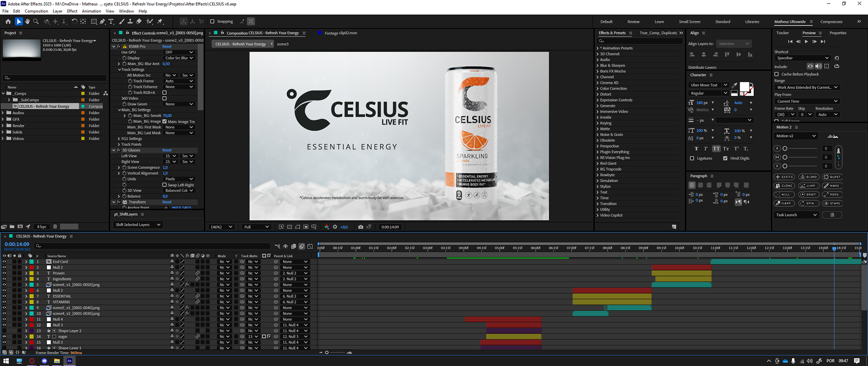Select the Hand tool
Viewport: 868px width, 366px height.
[27, 21]
